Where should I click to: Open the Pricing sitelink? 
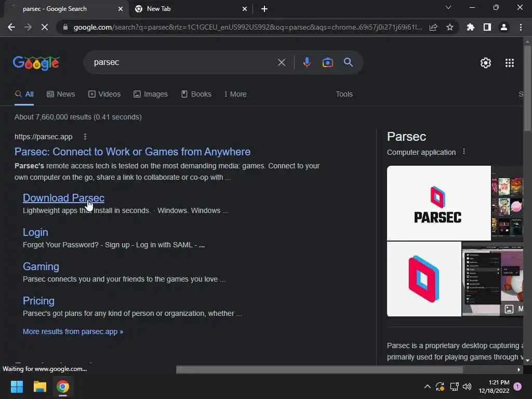[x=38, y=301]
